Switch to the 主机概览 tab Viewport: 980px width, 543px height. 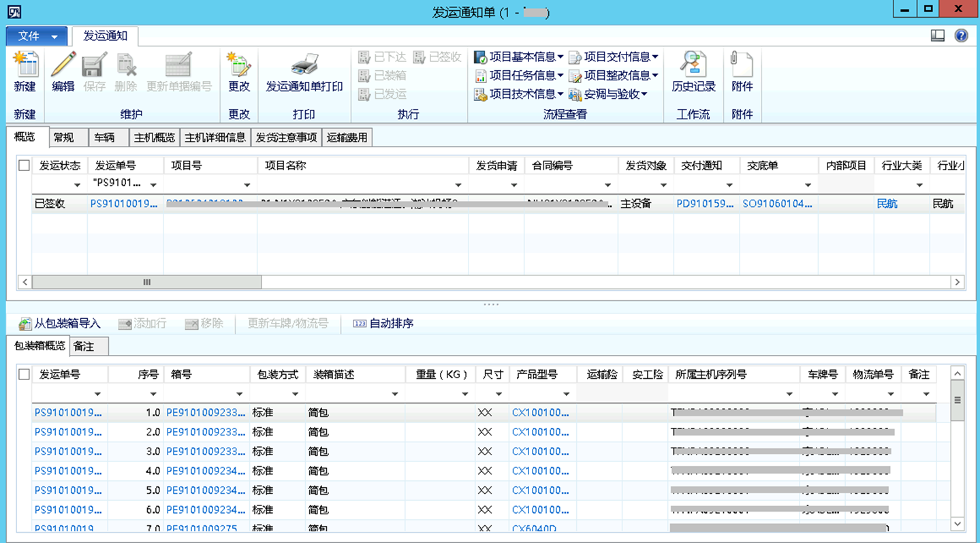coord(155,138)
